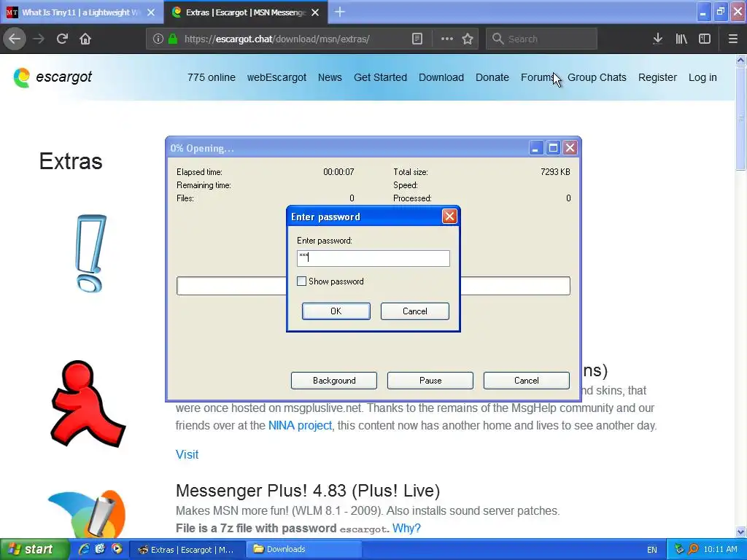Reload the Escargot page
This screenshot has height=560, width=747.
tap(62, 39)
